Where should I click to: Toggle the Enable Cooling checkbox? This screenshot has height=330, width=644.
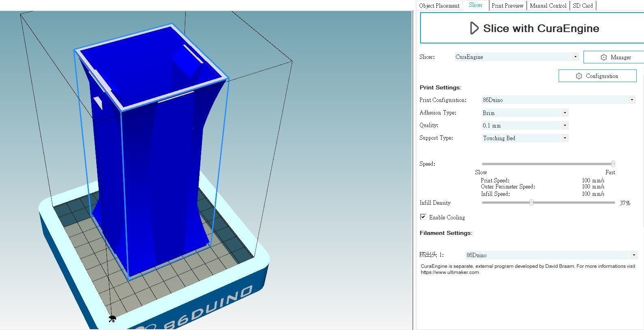(x=423, y=217)
